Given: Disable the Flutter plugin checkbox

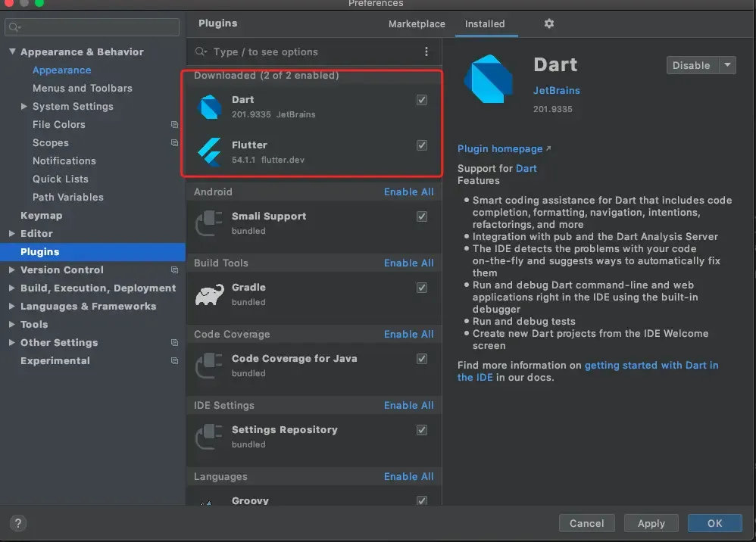Looking at the screenshot, I should (422, 145).
